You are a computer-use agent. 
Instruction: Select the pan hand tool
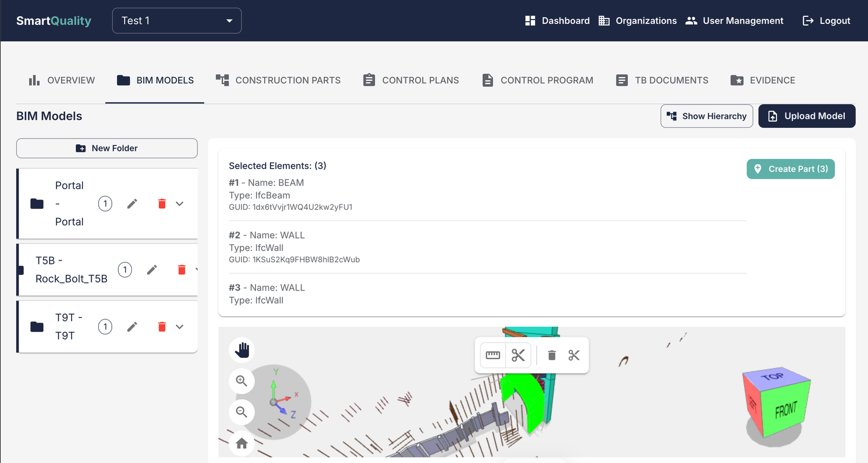[x=242, y=350]
